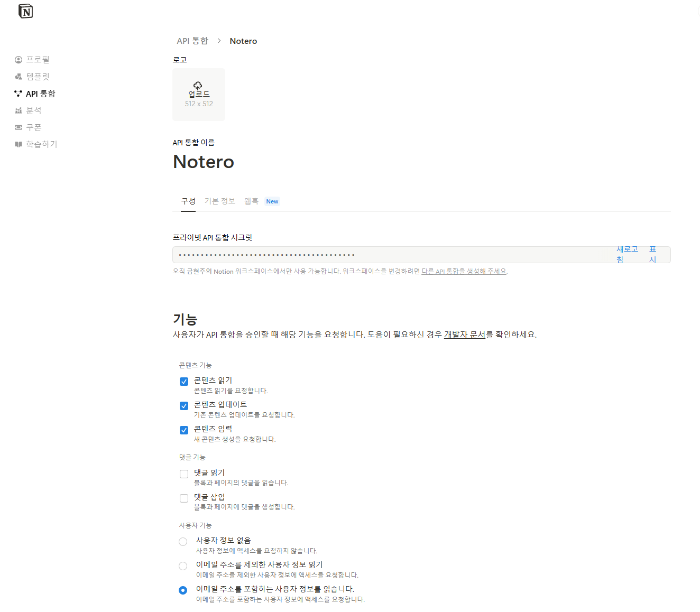Click the 쿠폰 coupon icon in sidebar
Viewport: 700px width, 612px height.
click(19, 127)
